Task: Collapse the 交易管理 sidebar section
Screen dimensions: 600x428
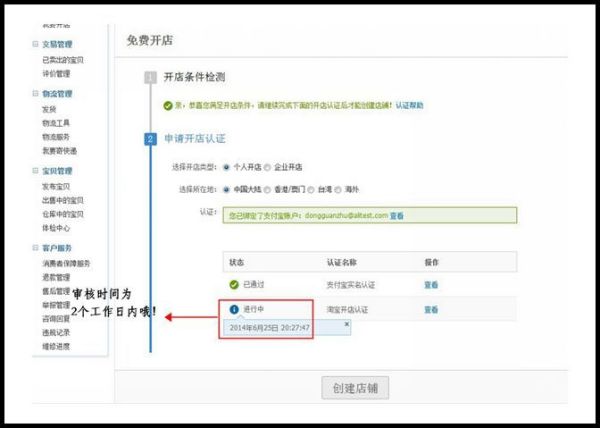Action: [34, 45]
